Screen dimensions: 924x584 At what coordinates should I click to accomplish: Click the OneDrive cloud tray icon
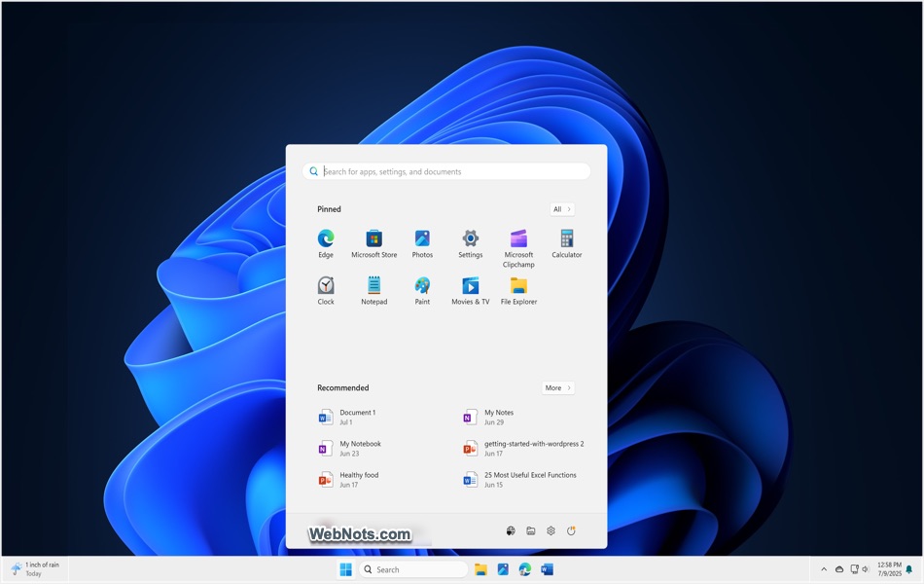[x=839, y=569]
